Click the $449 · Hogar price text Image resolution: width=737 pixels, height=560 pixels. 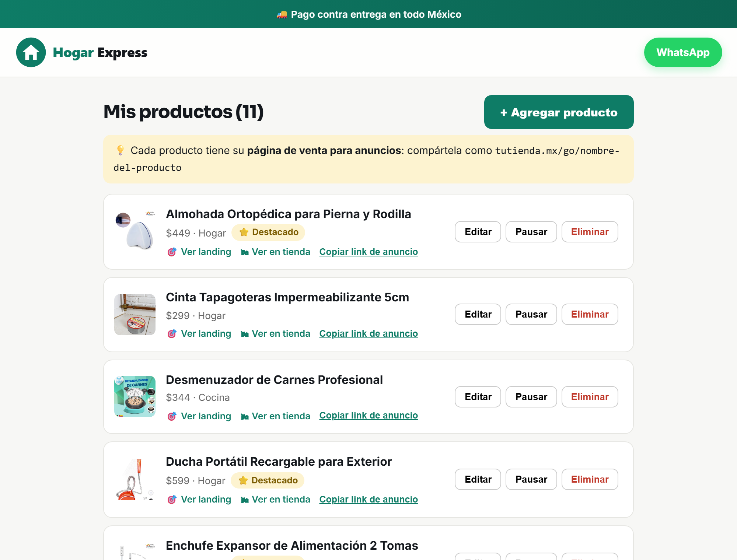pyautogui.click(x=196, y=233)
